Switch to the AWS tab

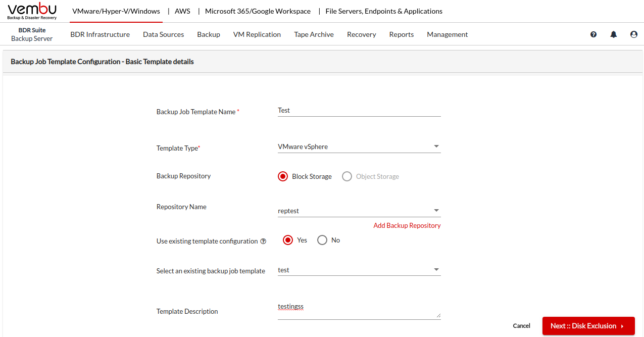(182, 11)
